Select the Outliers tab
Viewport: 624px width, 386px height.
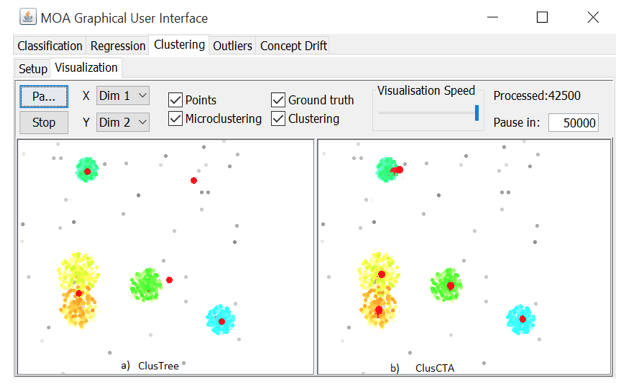[232, 46]
